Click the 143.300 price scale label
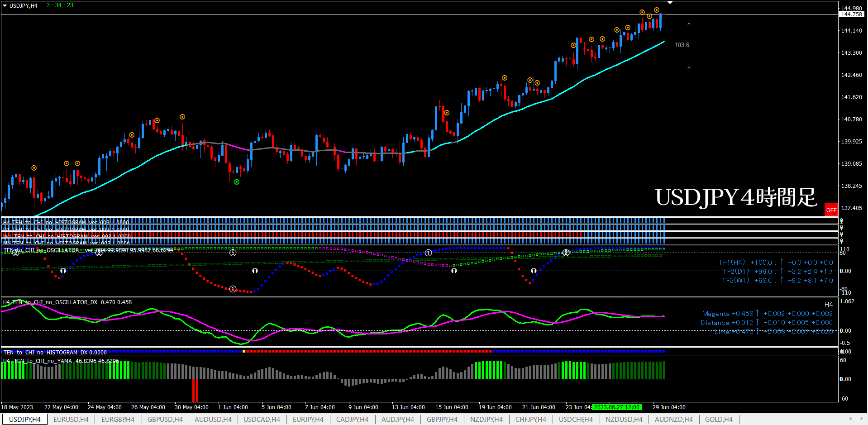Viewport: 868px width, 425px height. (x=851, y=53)
